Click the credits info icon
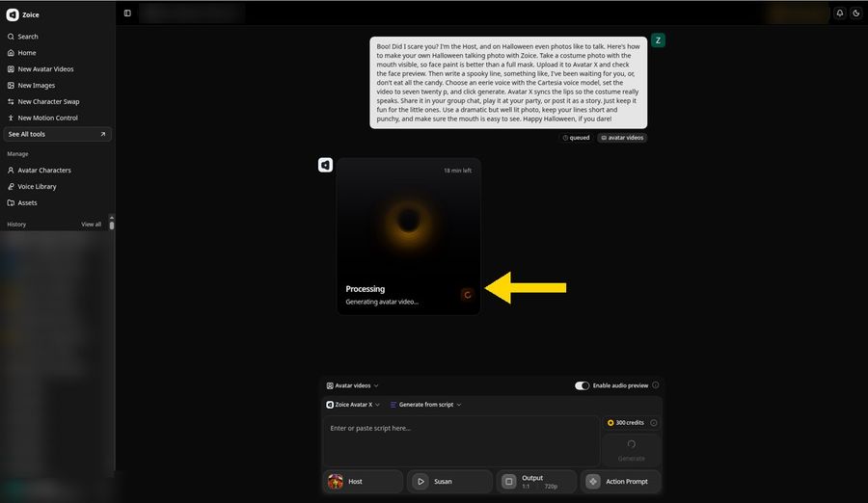Image resolution: width=868 pixels, height=503 pixels. [654, 423]
